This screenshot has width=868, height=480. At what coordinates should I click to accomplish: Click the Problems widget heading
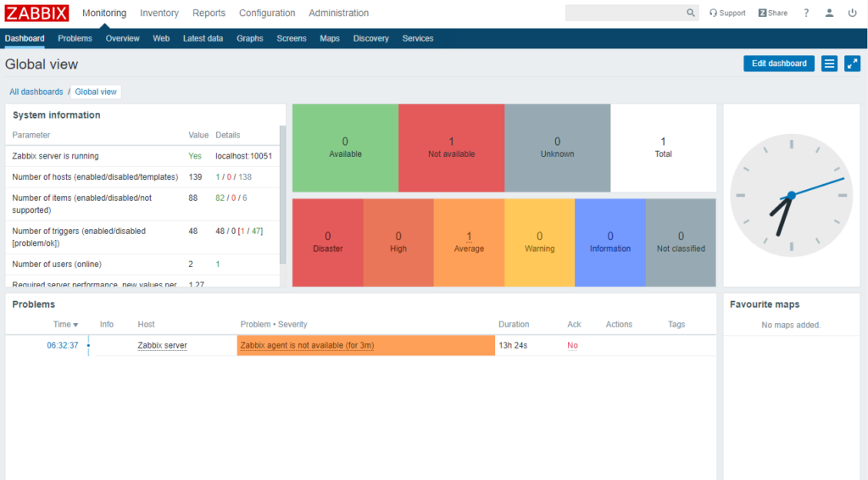click(x=34, y=304)
